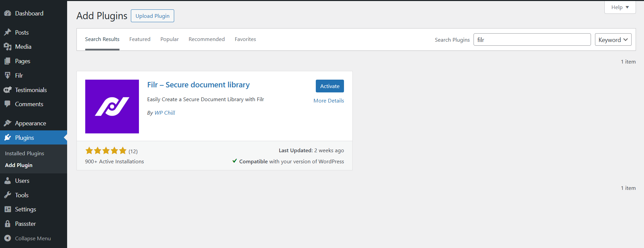Image resolution: width=644 pixels, height=248 pixels.
Task: Go to the Posts menu
Action: pos(34,32)
